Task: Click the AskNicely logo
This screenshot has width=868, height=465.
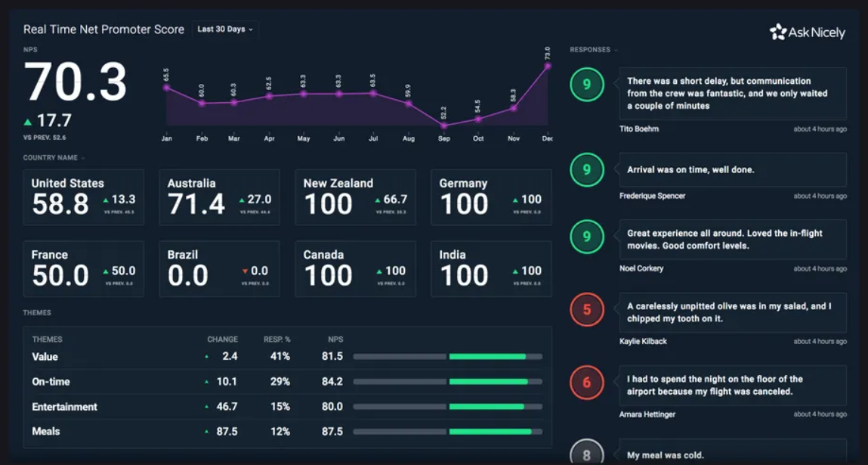Action: (807, 33)
